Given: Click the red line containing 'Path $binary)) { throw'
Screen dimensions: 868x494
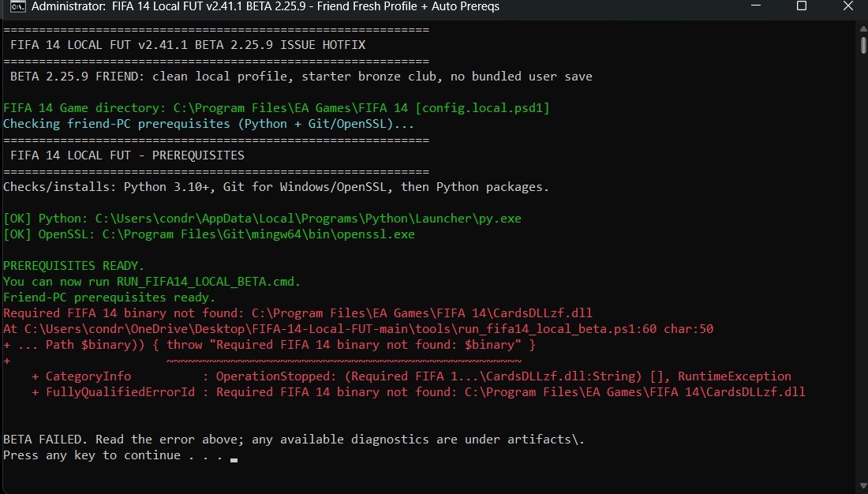Looking at the screenshot, I should 269,345.
